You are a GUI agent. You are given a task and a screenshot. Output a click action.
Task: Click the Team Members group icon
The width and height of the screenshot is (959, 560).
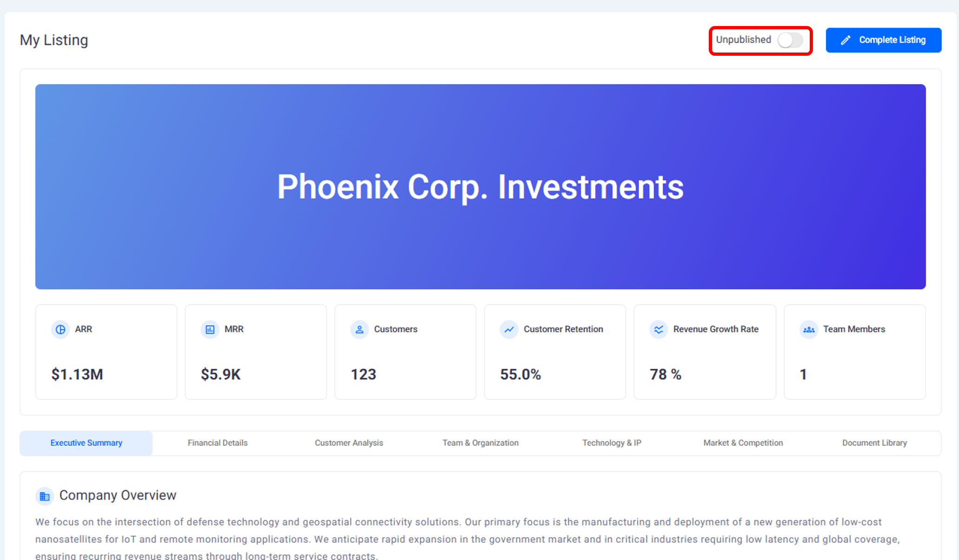[809, 329]
